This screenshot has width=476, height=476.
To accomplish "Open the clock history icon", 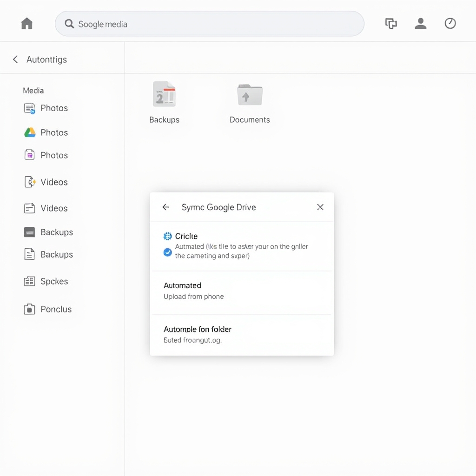I will [x=450, y=23].
